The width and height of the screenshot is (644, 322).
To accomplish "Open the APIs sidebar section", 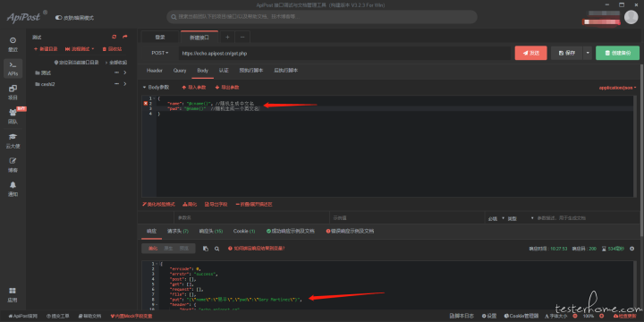I will click(x=13, y=69).
